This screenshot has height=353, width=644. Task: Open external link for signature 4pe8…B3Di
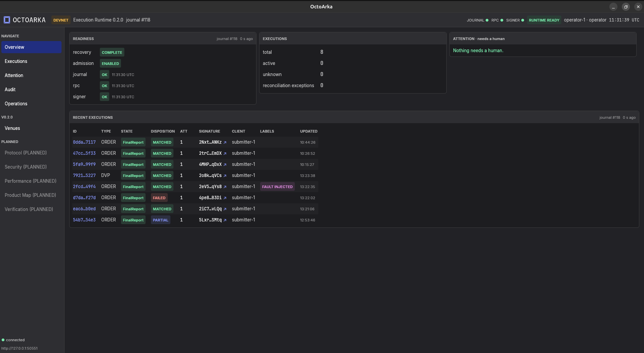pyautogui.click(x=225, y=198)
